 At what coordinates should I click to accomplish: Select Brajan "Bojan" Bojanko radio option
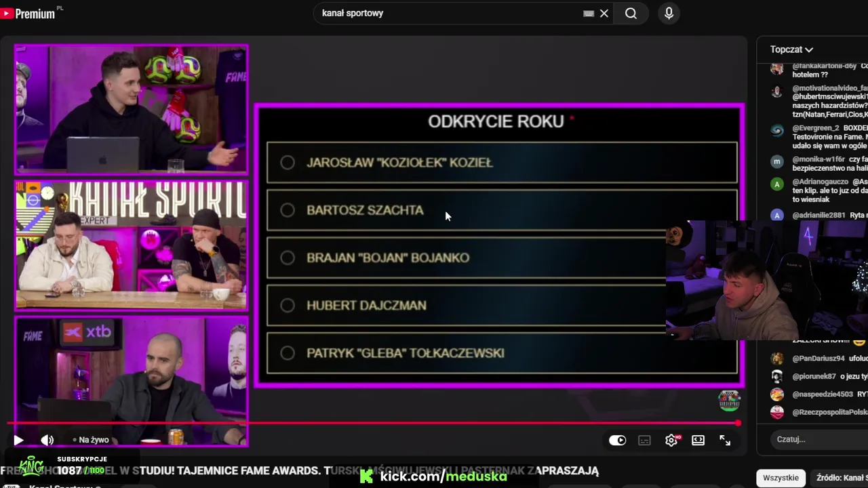click(288, 258)
